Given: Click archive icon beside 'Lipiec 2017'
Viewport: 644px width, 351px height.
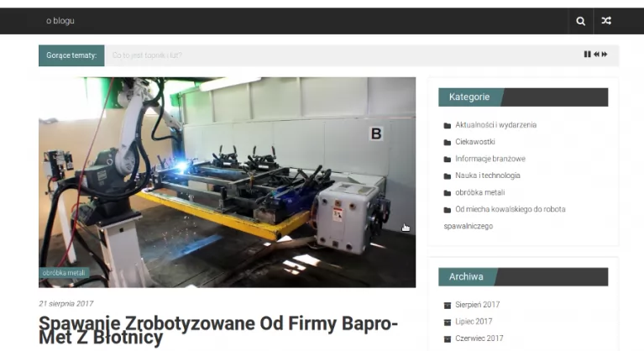Looking at the screenshot, I should [x=448, y=322].
